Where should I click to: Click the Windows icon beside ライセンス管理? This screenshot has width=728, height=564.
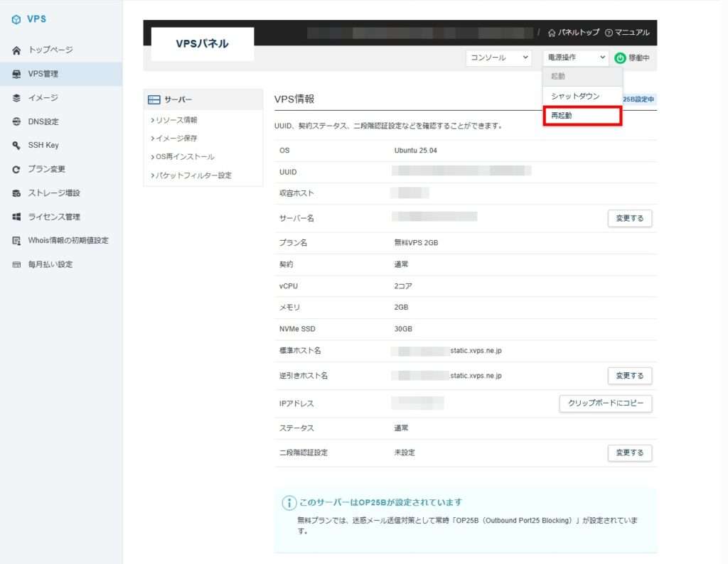(x=16, y=217)
